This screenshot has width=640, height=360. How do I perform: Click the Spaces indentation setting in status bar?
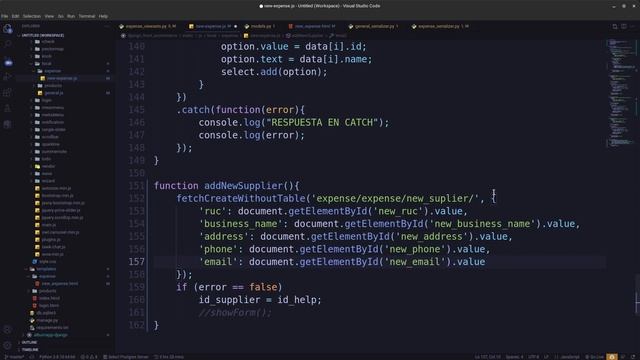click(514, 357)
